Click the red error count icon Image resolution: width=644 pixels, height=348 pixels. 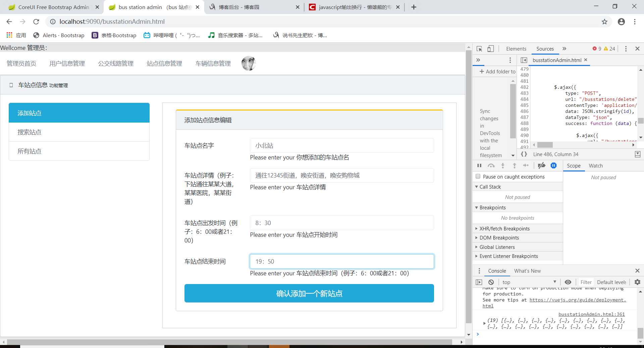(595, 49)
